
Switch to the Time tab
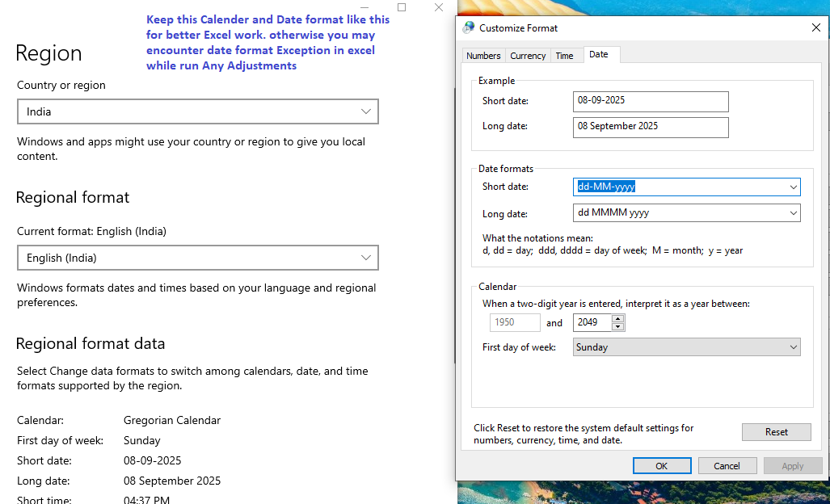click(x=564, y=56)
